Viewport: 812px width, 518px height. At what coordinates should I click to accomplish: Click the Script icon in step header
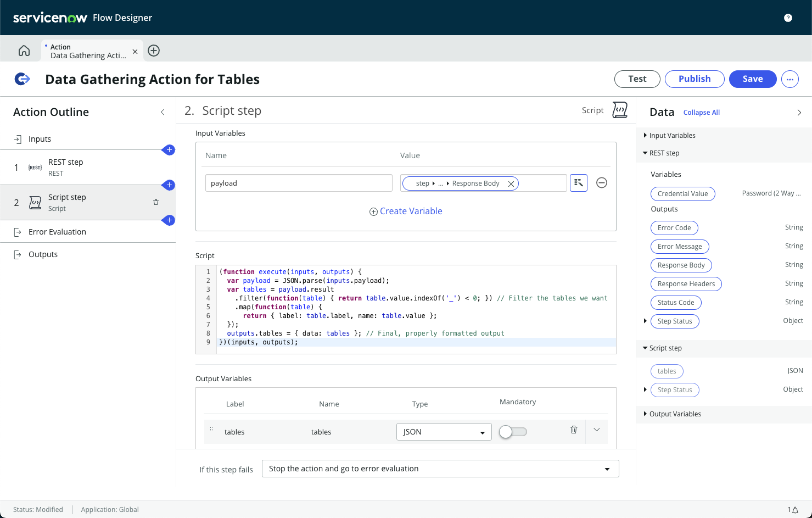620,110
